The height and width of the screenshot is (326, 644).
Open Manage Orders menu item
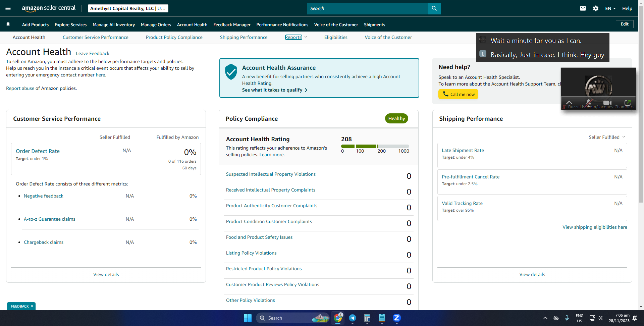pyautogui.click(x=156, y=24)
